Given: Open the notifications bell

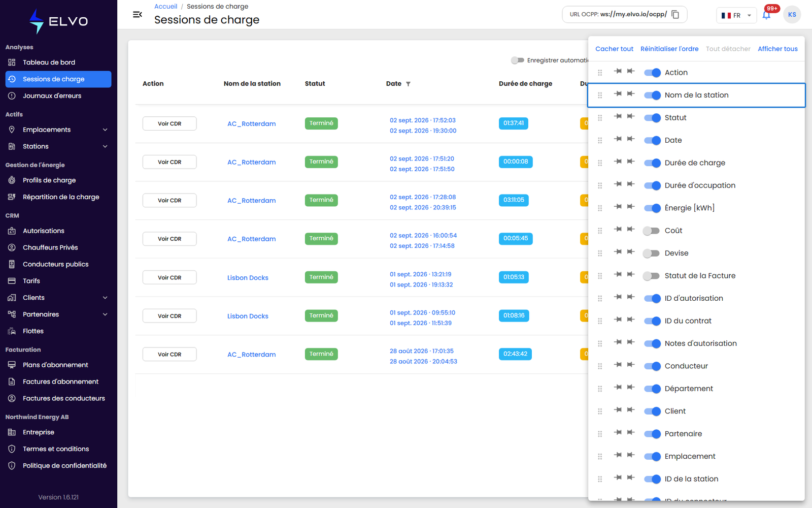Looking at the screenshot, I should pos(766,15).
